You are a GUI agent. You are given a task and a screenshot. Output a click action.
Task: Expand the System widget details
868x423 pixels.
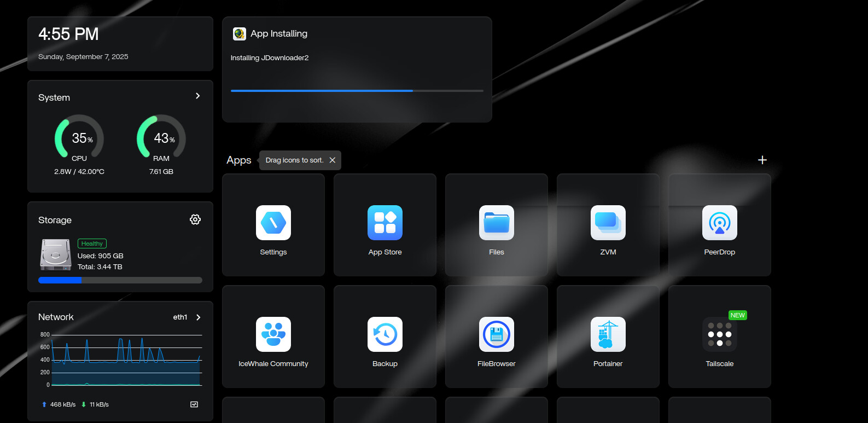(198, 96)
